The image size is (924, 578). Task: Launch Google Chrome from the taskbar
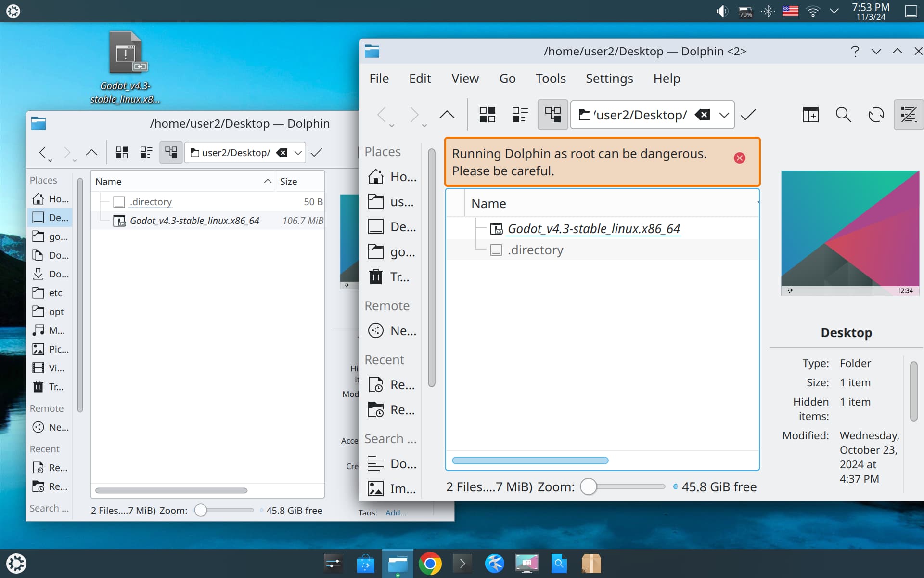click(x=430, y=564)
